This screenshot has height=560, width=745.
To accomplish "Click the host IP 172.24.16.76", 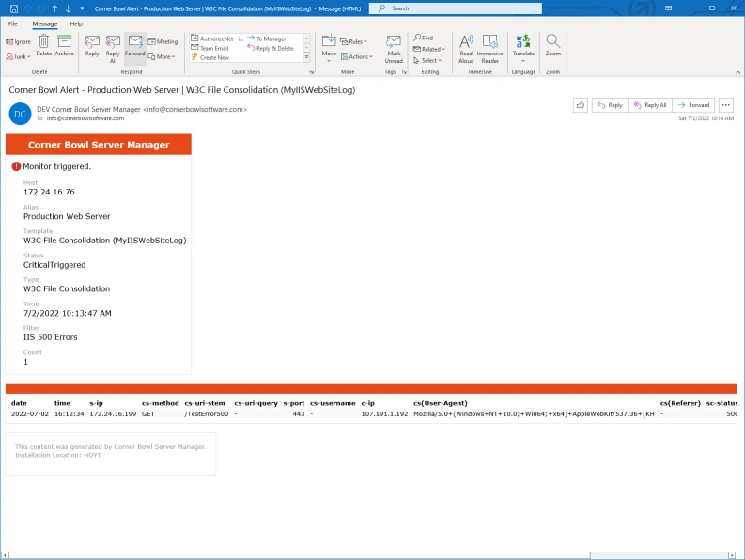I will tap(49, 192).
